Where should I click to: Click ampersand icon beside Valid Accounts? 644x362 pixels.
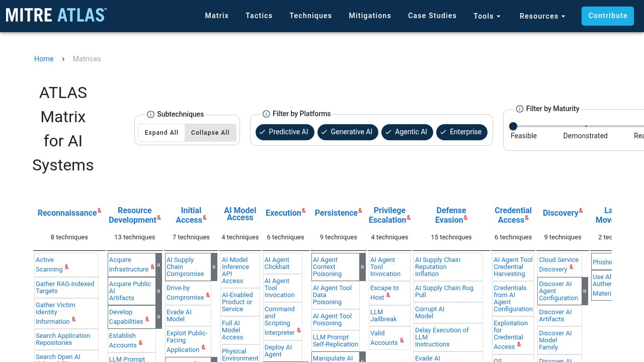[402, 340]
